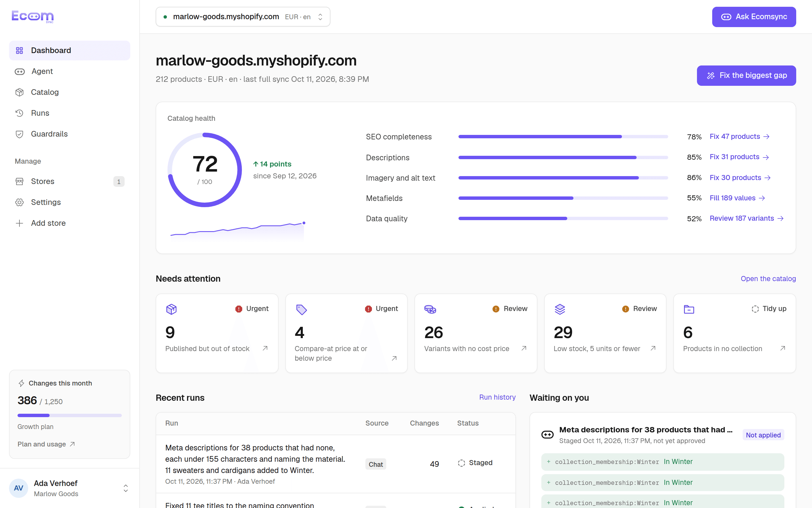Click the Guardrails shield icon
The width and height of the screenshot is (812, 508).
coord(19,134)
